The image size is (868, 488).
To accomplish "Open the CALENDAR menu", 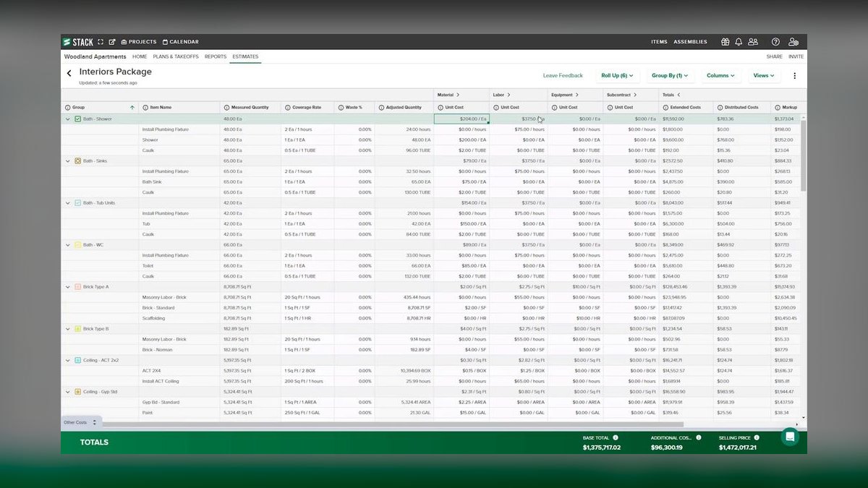I will (181, 42).
